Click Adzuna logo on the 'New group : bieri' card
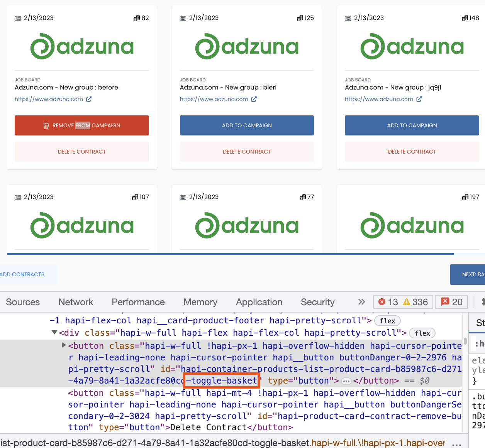485x448 pixels. click(x=247, y=46)
